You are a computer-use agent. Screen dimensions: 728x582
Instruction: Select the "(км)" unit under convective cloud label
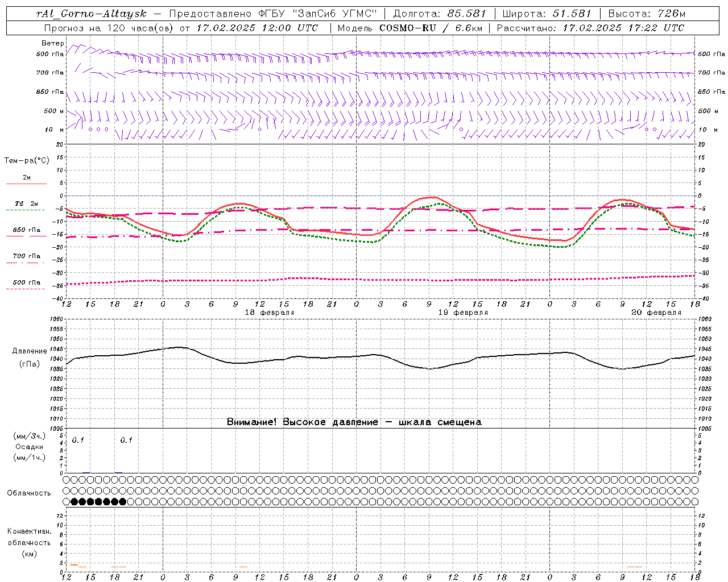coord(29,554)
